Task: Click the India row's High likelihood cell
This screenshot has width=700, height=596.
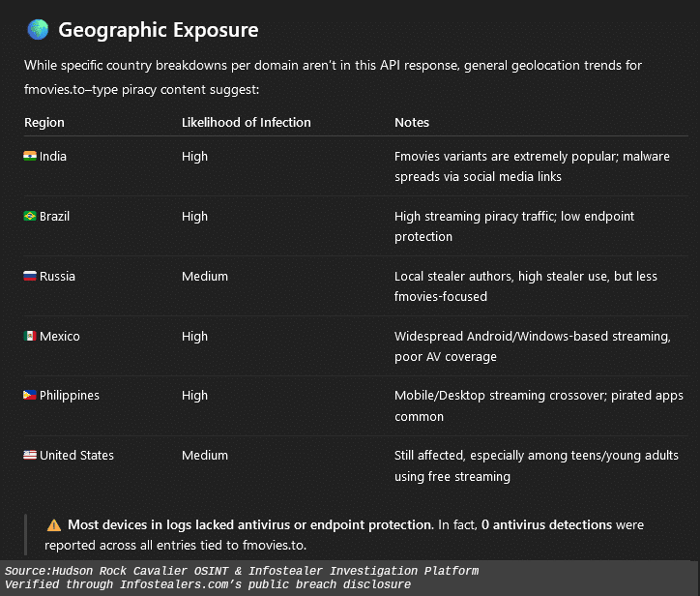Action: click(194, 156)
